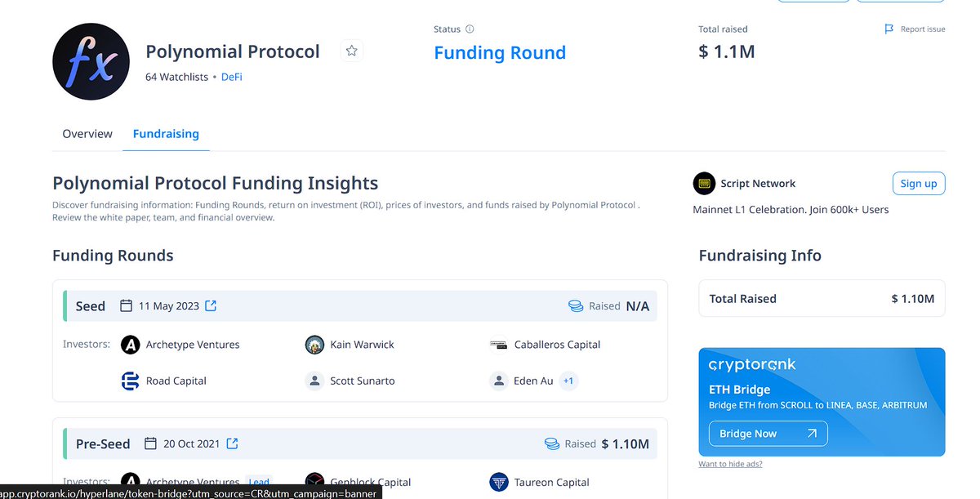Screen dimensions: 980x499
Task: Open the Scott Sunarto investor name
Action: coord(363,381)
